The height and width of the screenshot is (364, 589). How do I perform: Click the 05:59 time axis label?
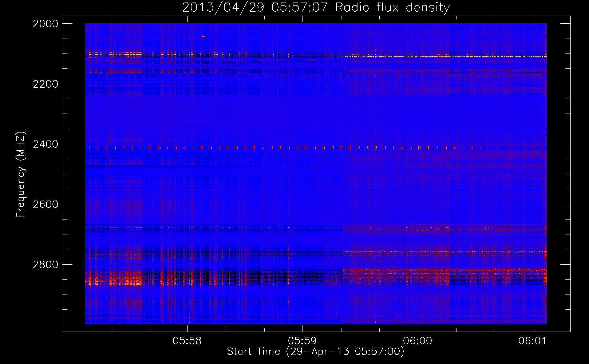(x=302, y=341)
